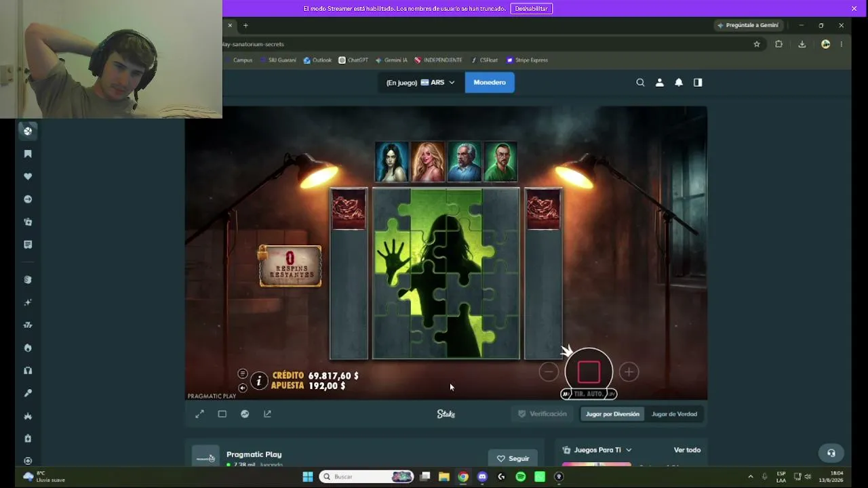This screenshot has width=868, height=488.
Task: Open the Pragmatic Play provider logo
Action: click(x=205, y=458)
